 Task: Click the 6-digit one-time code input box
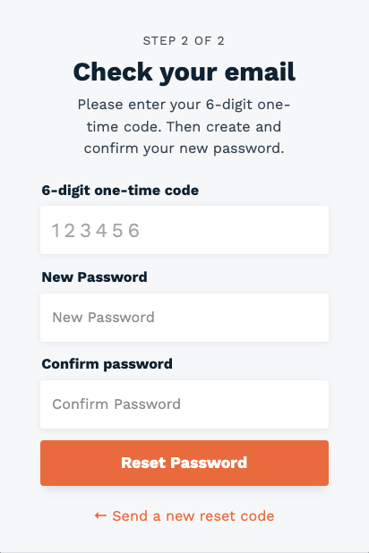click(x=184, y=230)
